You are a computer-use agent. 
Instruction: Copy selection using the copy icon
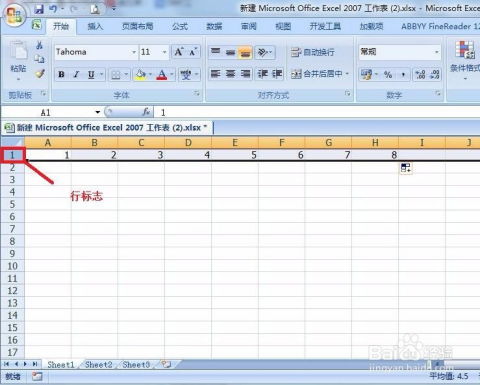pos(39,59)
